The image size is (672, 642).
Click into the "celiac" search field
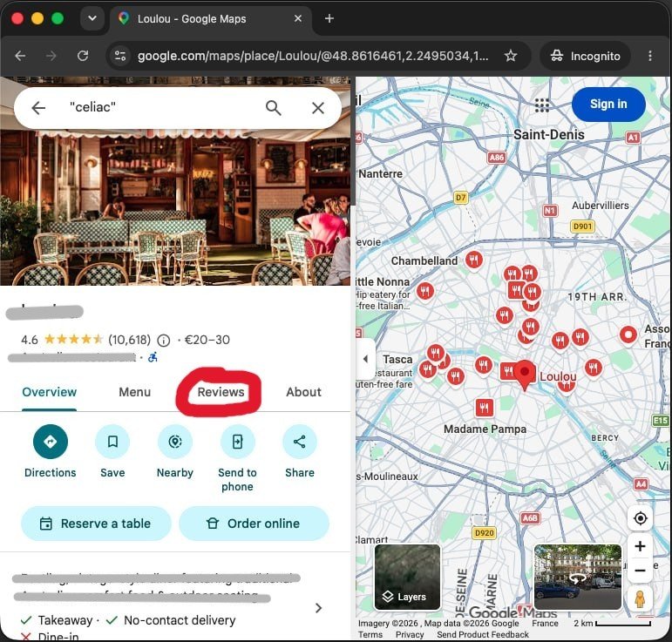163,107
